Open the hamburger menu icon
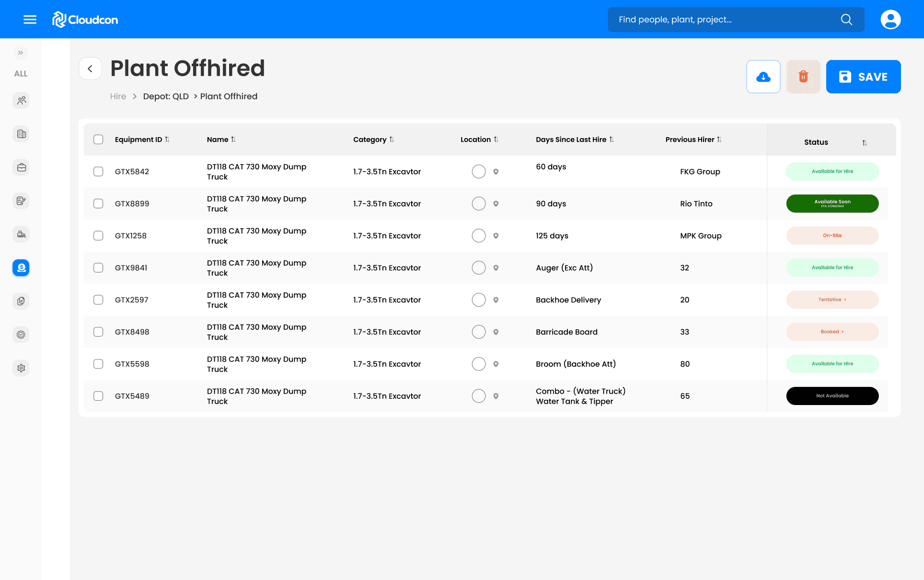 [30, 20]
